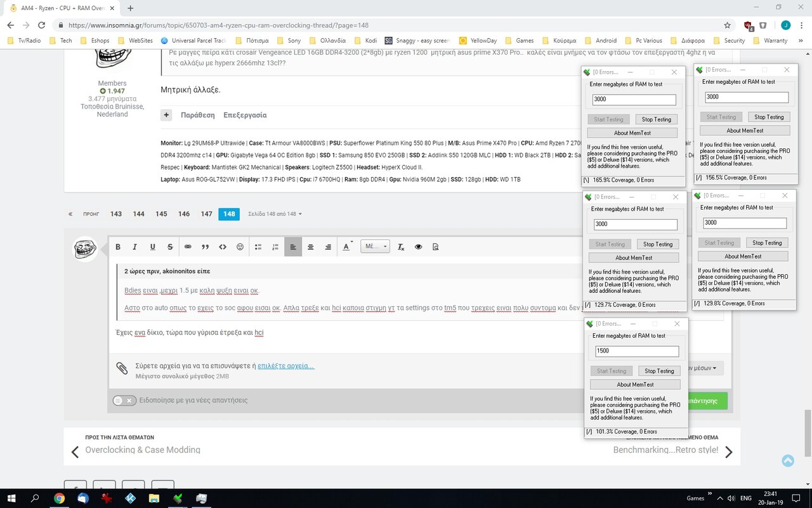Open the Eshops bookmarks folder

point(95,41)
